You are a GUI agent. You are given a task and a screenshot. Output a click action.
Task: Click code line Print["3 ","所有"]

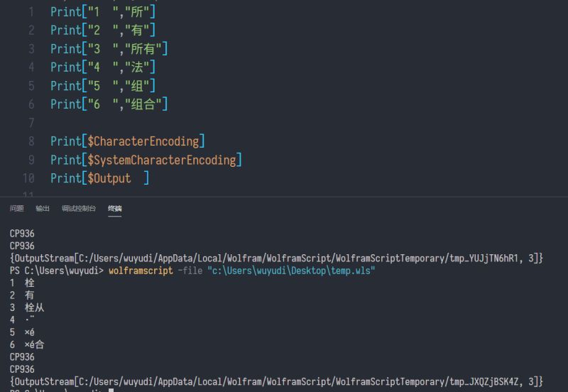coord(109,48)
